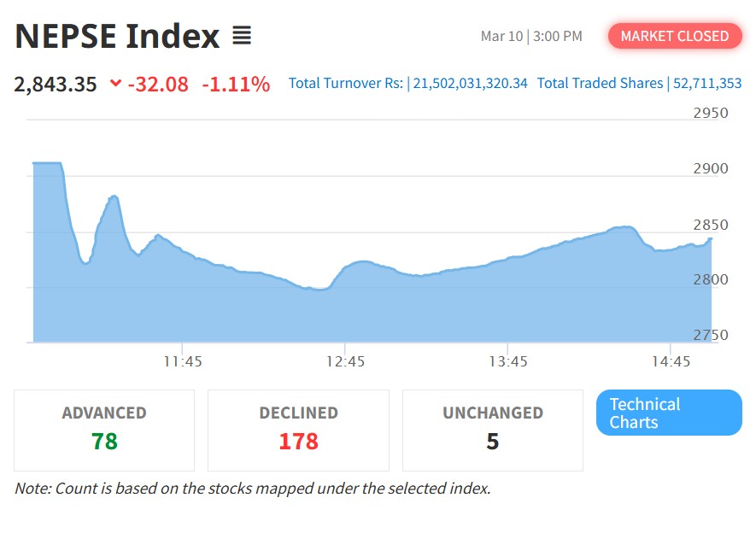This screenshot has width=756, height=539.
Task: Click the Technical Charts button
Action: (x=668, y=413)
